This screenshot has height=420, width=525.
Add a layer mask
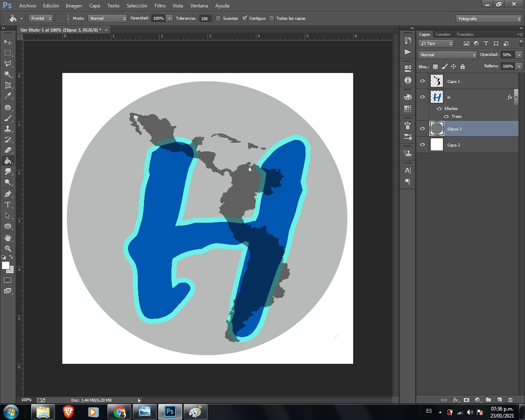[466, 400]
